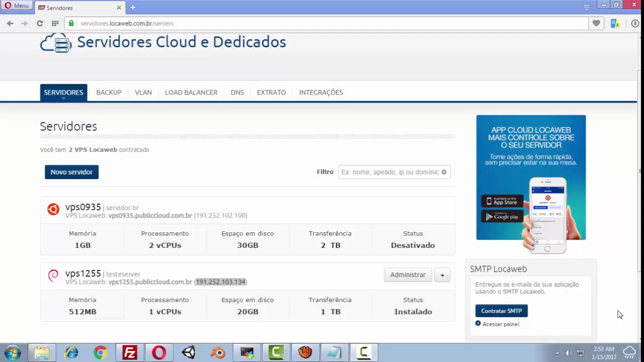
Task: Launch Internet Explorer from the taskbar
Action: pyautogui.click(x=71, y=352)
